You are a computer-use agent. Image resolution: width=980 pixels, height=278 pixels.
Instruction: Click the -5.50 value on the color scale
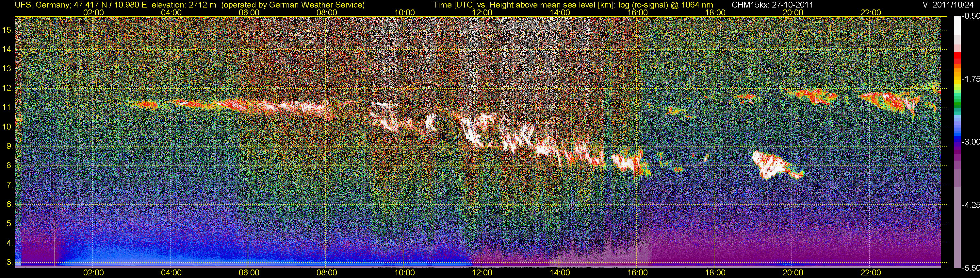[971, 268]
